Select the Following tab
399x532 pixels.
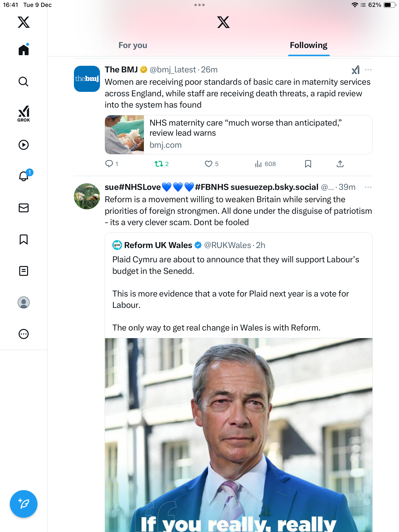coord(308,45)
